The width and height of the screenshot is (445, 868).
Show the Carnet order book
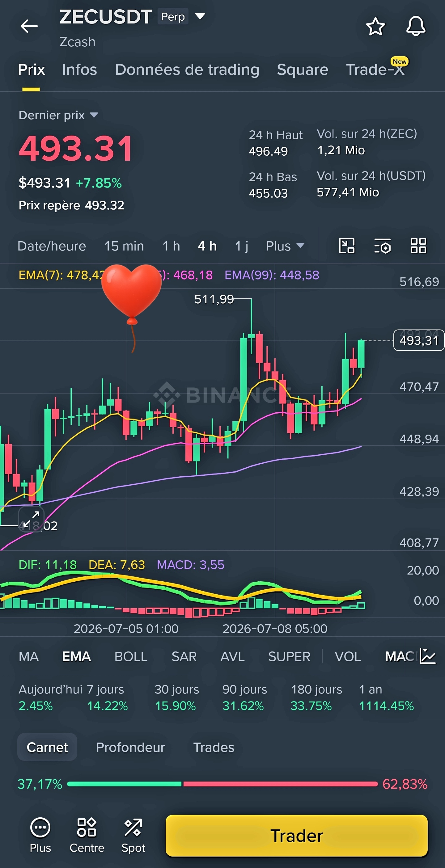47,747
